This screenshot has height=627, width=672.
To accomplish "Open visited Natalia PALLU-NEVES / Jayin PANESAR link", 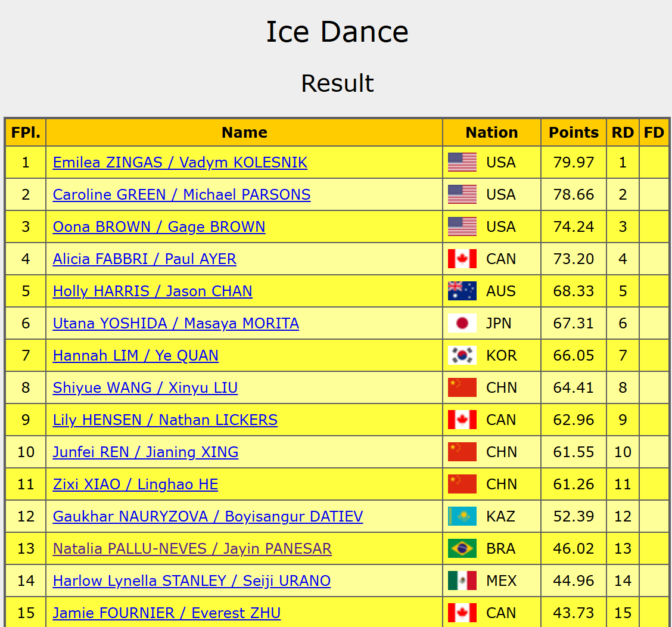I will point(192,548).
